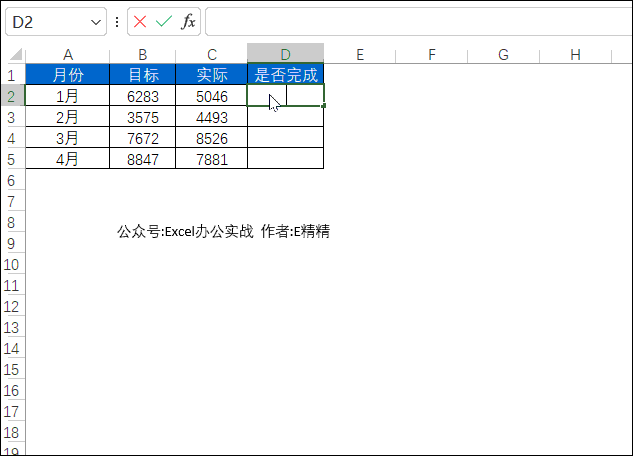Click into the formula bar input

point(419,21)
